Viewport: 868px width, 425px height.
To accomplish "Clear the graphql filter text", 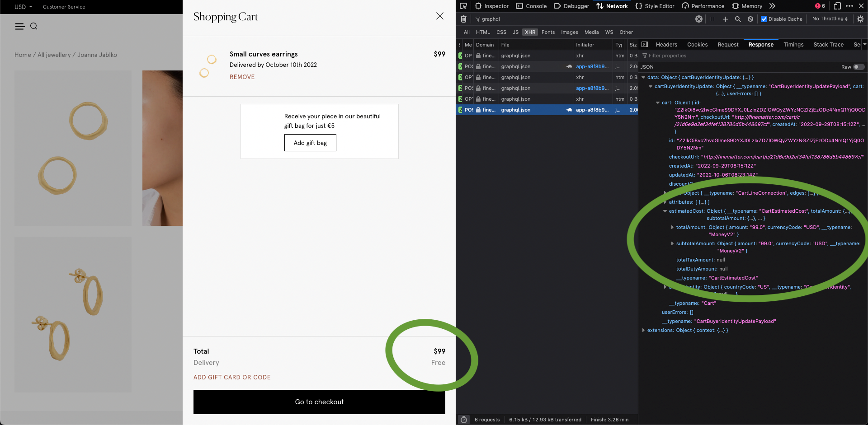I will pos(699,19).
